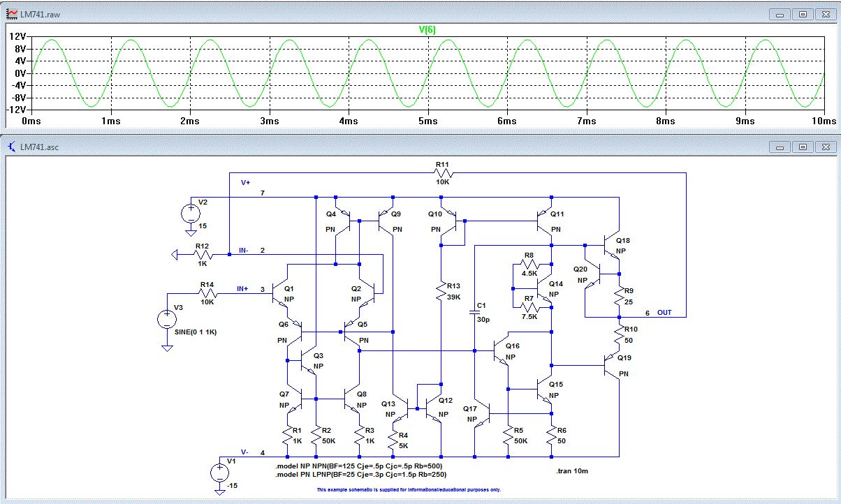Click the V(6) trace label
Image resolution: width=841 pixels, height=504 pixels.
(427, 29)
